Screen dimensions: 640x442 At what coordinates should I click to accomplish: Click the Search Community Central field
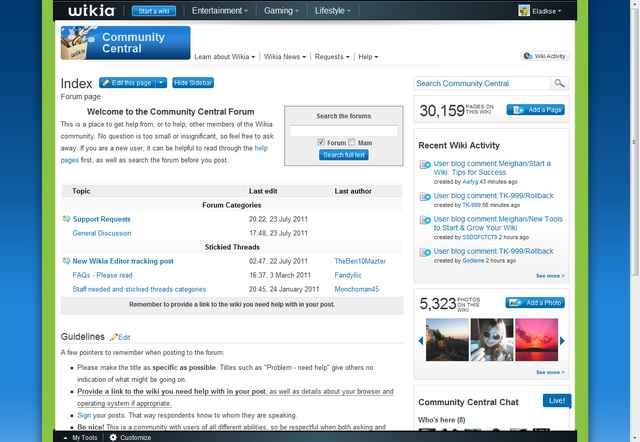482,83
